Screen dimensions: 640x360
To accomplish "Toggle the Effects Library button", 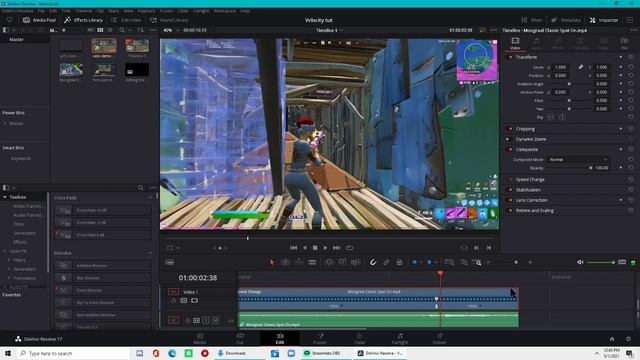I will (84, 20).
